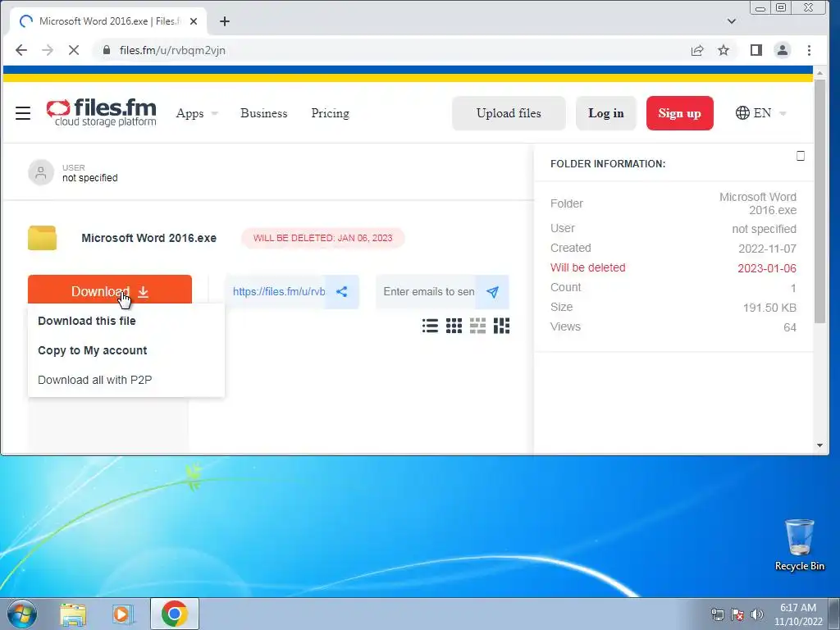Choose Download this file option
Viewport: 840px width, 630px height.
click(87, 321)
